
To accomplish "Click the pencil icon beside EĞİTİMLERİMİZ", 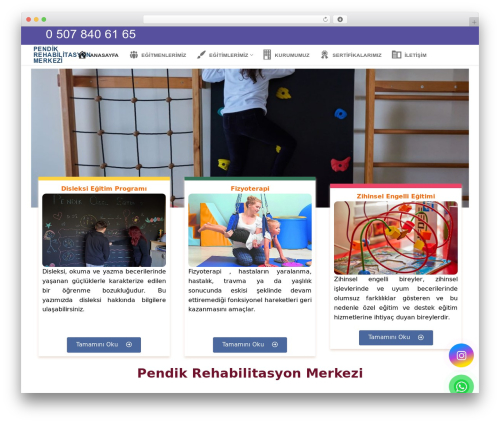I will click(x=201, y=55).
